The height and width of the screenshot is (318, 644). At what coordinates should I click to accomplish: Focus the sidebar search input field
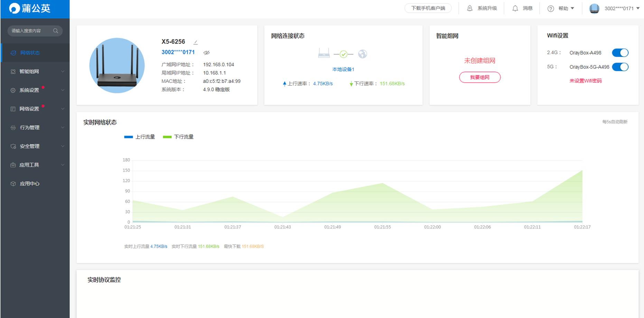(29, 31)
